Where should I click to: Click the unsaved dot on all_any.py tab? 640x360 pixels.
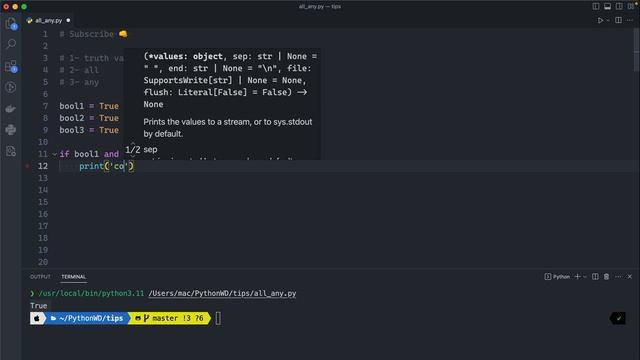pos(68,20)
